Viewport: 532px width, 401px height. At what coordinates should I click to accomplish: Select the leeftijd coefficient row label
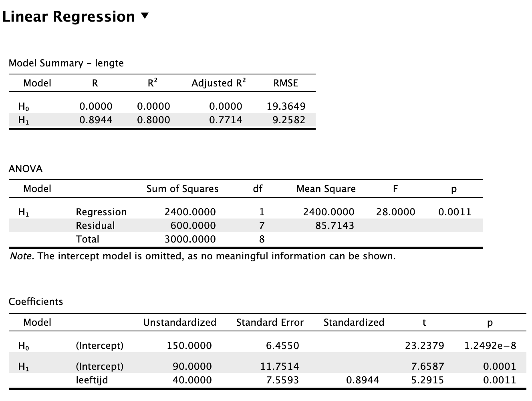click(x=92, y=380)
